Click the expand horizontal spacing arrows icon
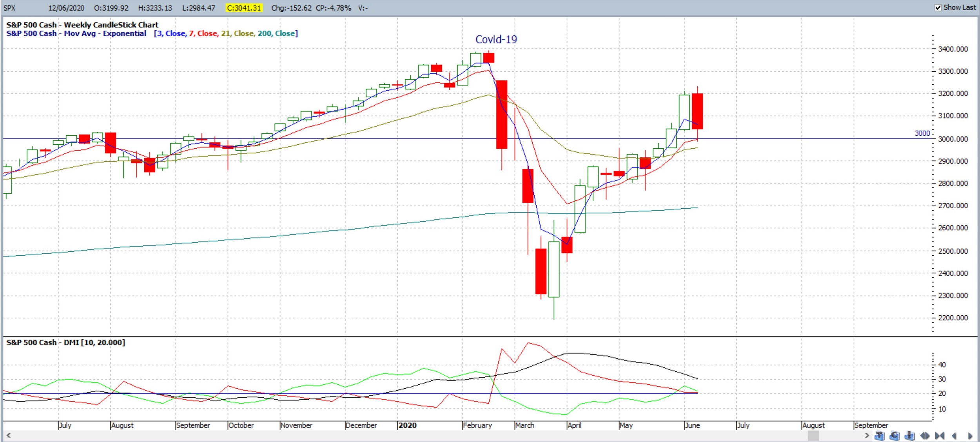 point(925,436)
